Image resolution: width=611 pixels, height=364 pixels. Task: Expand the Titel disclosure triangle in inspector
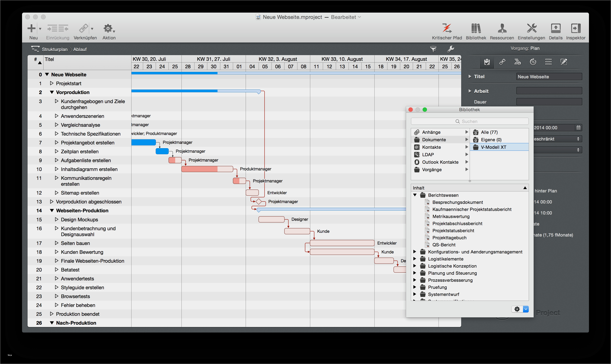470,77
